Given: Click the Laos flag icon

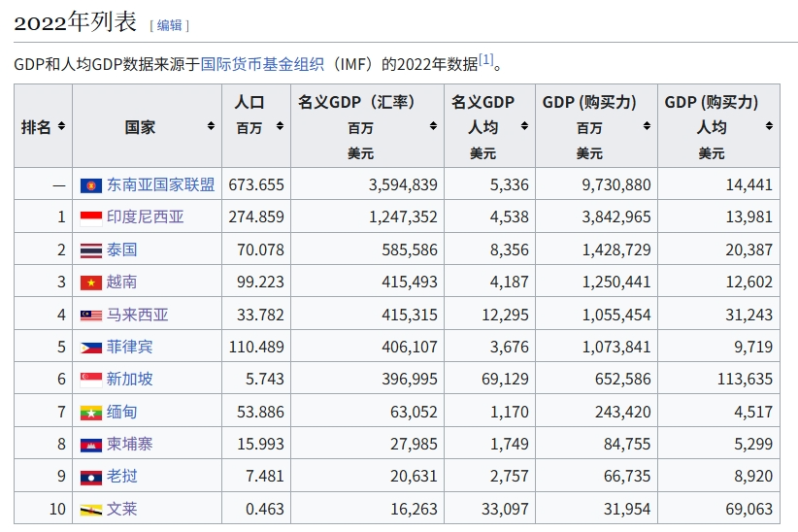Looking at the screenshot, I should pyautogui.click(x=91, y=477).
